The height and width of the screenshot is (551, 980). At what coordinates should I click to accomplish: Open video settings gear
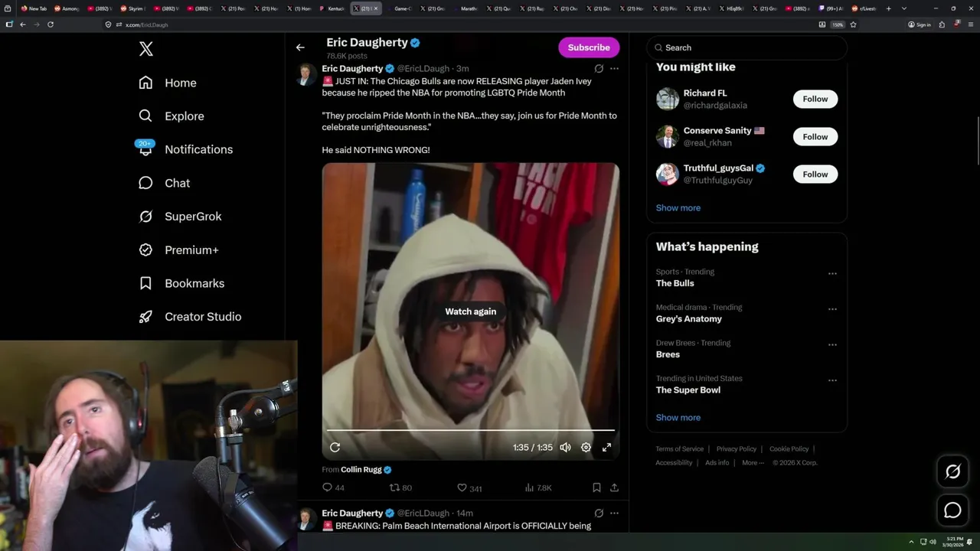[586, 448]
